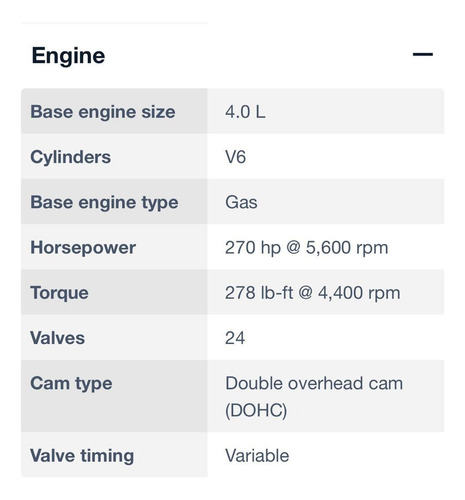Click the Engine section heading
This screenshot has height=500, width=465.
[68, 55]
